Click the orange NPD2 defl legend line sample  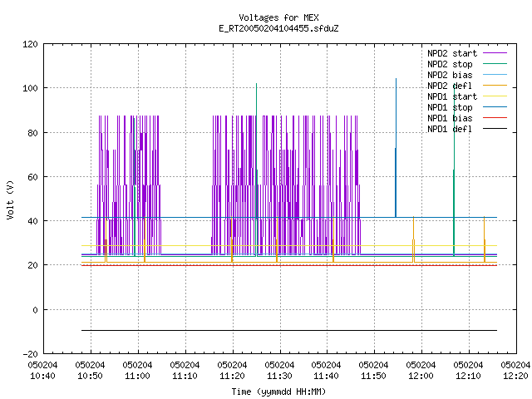(495, 85)
